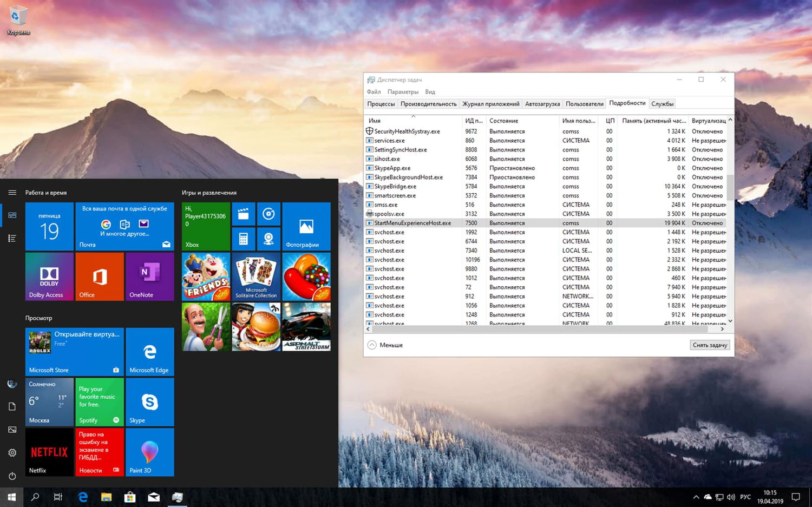Viewport: 812px width, 507px height.
Task: Launch the Cooking Fever burger tile
Action: click(256, 327)
